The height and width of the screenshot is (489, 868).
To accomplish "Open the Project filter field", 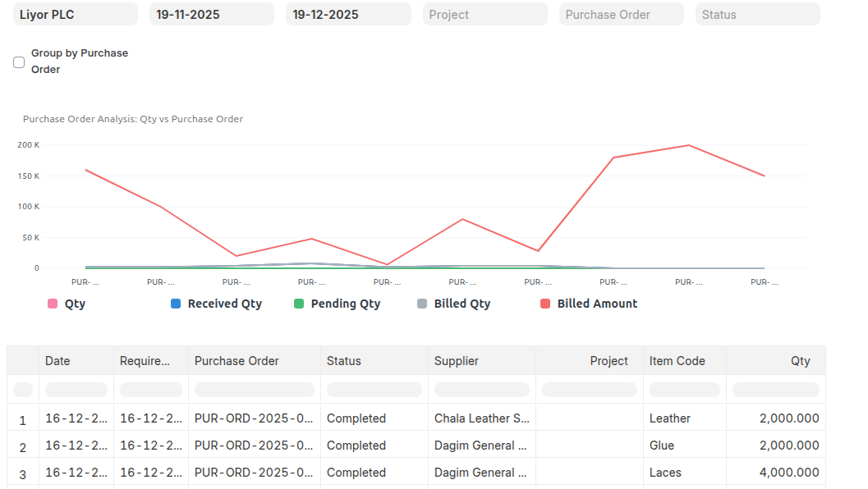I will [485, 15].
